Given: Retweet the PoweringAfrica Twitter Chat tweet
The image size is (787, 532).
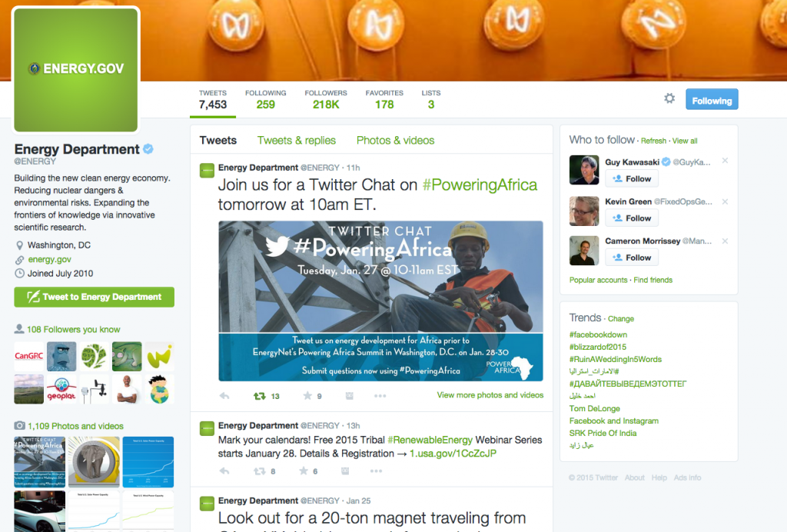Looking at the screenshot, I should click(x=260, y=396).
